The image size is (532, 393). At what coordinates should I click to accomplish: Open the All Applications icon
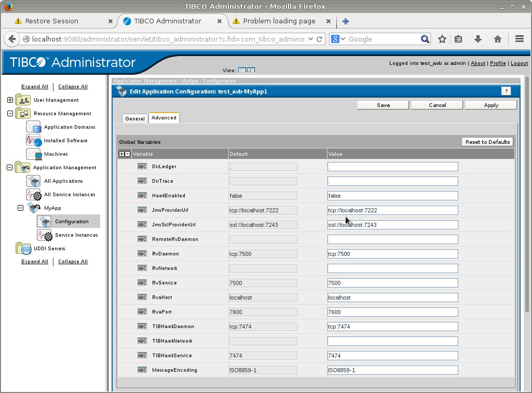coord(33,181)
